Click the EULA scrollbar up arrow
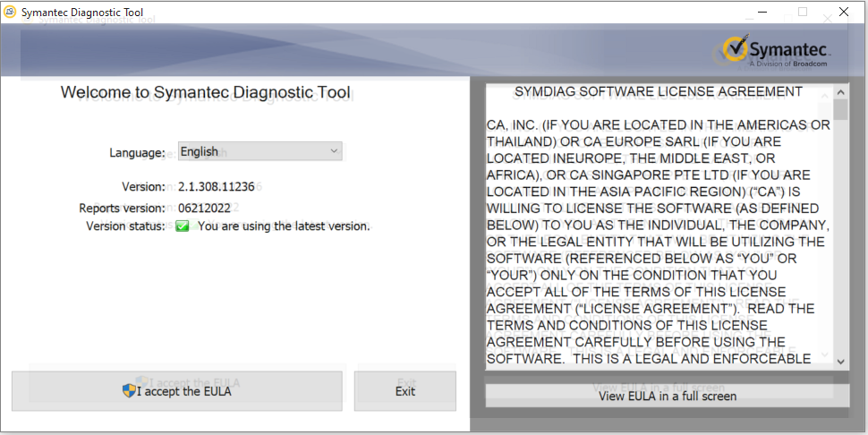868x435 pixels. [841, 92]
